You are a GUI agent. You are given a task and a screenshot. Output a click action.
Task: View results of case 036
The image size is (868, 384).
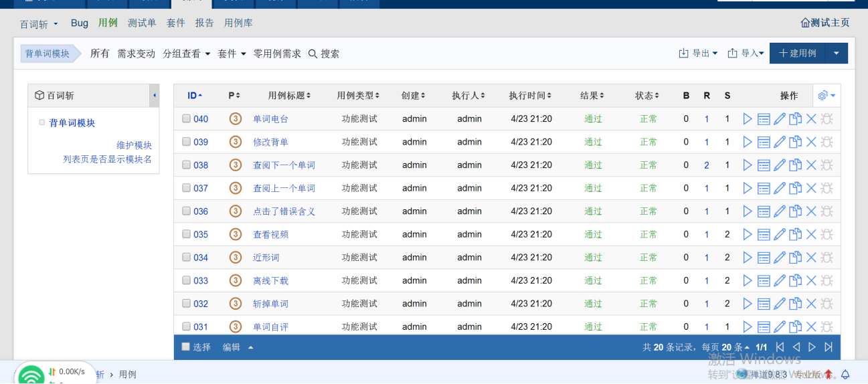pos(764,211)
